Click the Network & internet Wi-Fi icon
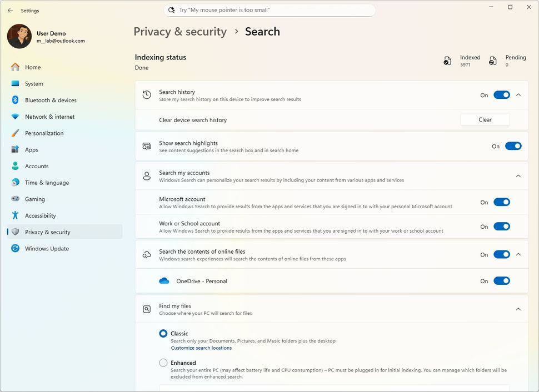Image resolution: width=539 pixels, height=392 pixels. coord(15,117)
